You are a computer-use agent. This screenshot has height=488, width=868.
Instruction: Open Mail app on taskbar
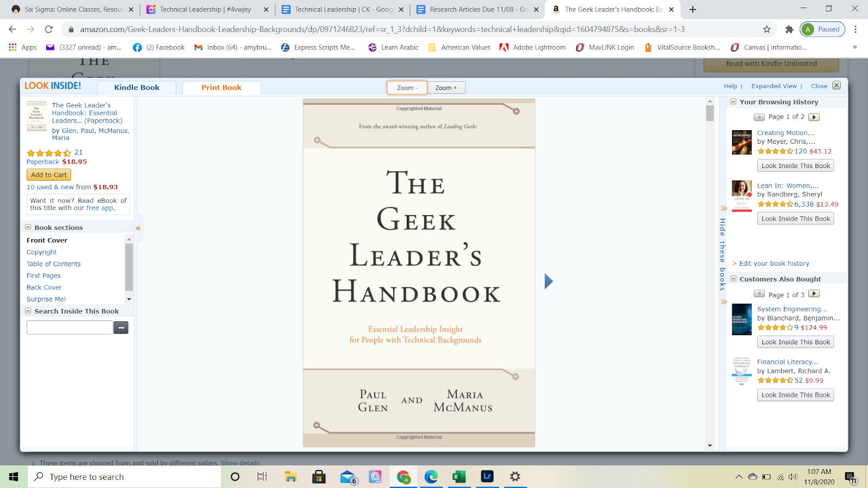348,477
